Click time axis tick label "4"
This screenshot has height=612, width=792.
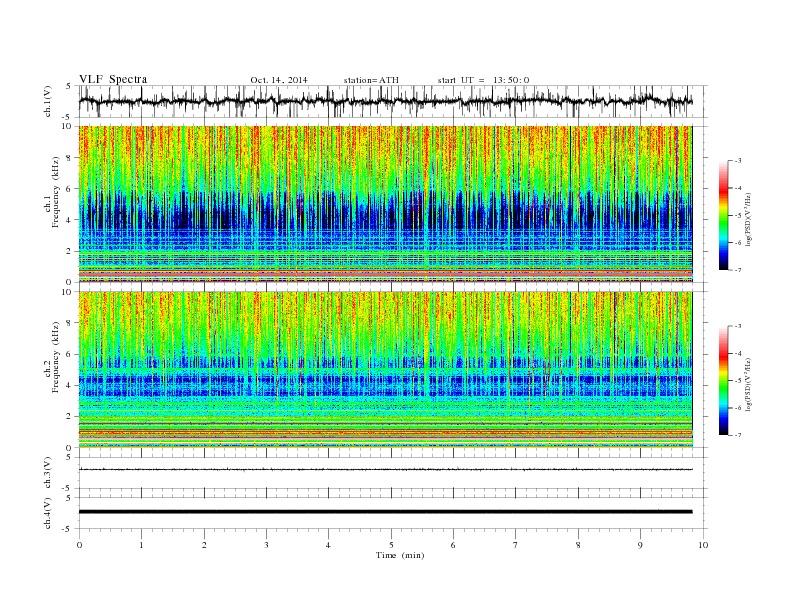pos(329,545)
